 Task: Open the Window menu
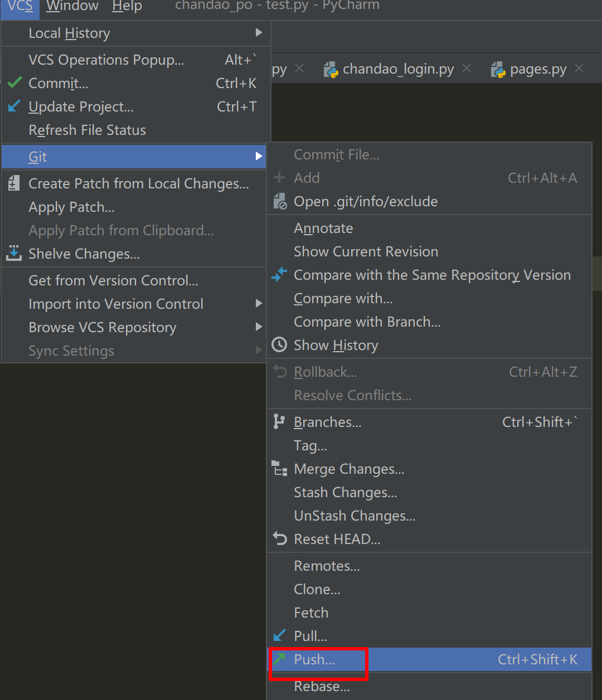click(72, 6)
